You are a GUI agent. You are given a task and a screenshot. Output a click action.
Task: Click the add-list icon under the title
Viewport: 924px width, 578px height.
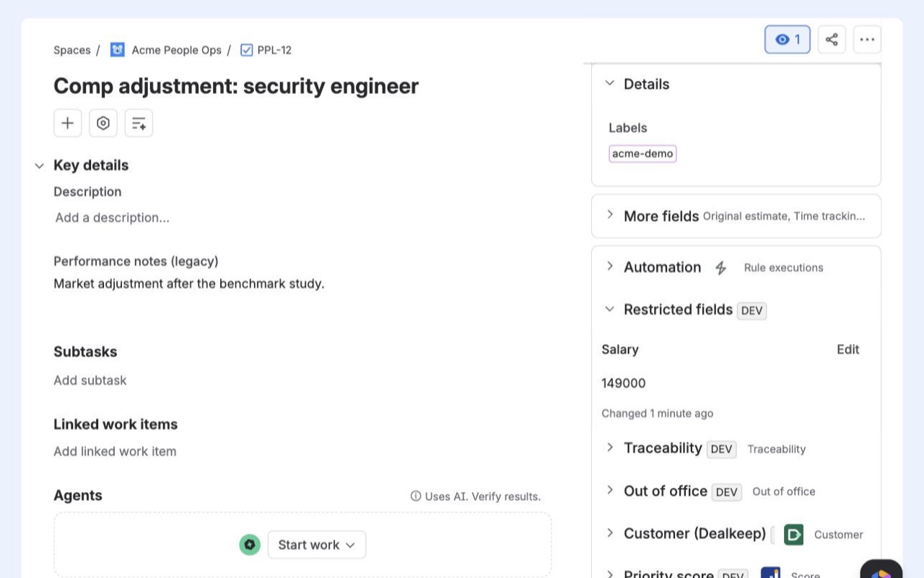pyautogui.click(x=139, y=123)
